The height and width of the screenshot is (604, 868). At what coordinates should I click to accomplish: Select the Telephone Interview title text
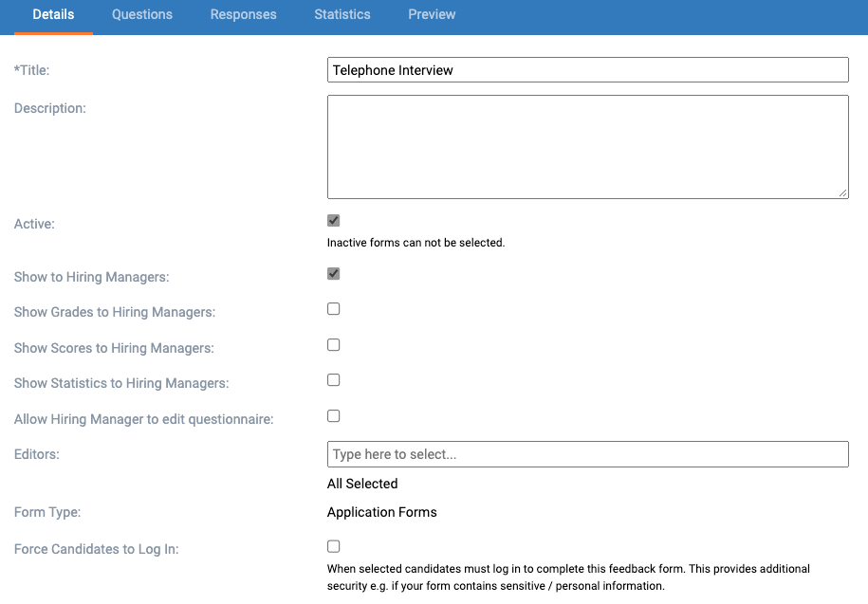click(x=391, y=69)
